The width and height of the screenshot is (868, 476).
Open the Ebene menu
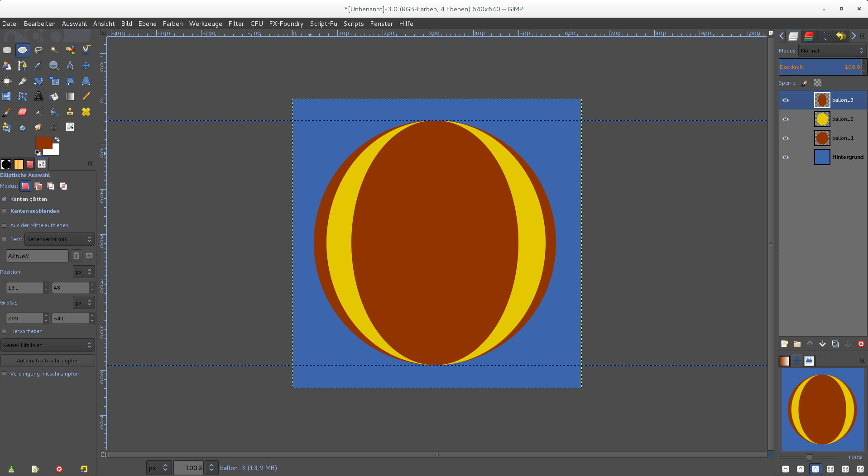coord(147,24)
